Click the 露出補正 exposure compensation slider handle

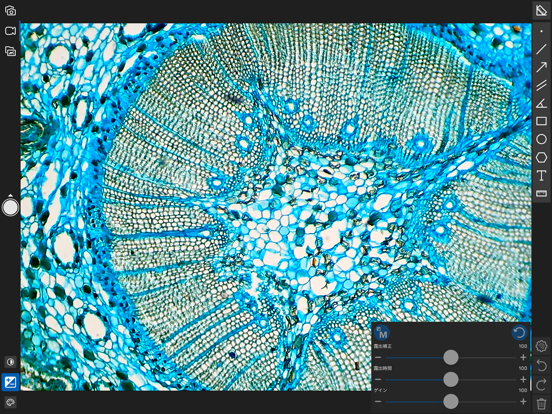coord(451,357)
